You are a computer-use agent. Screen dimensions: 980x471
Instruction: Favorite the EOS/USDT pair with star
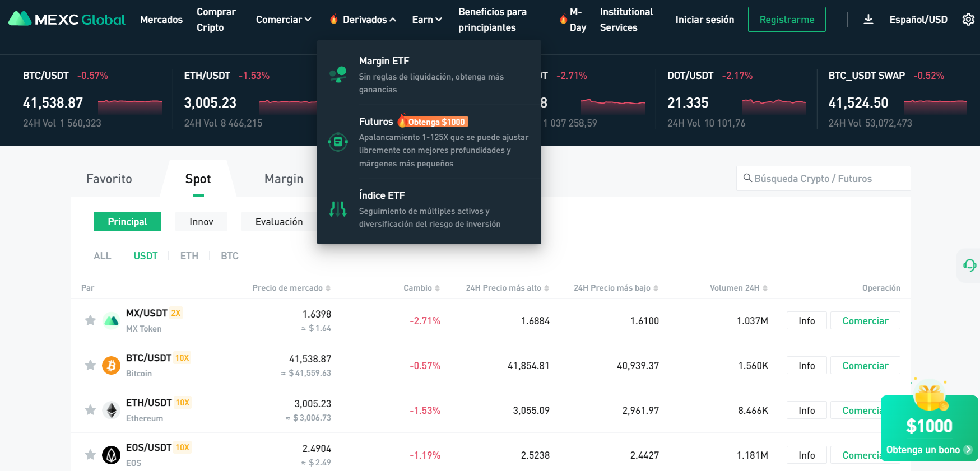click(x=90, y=455)
